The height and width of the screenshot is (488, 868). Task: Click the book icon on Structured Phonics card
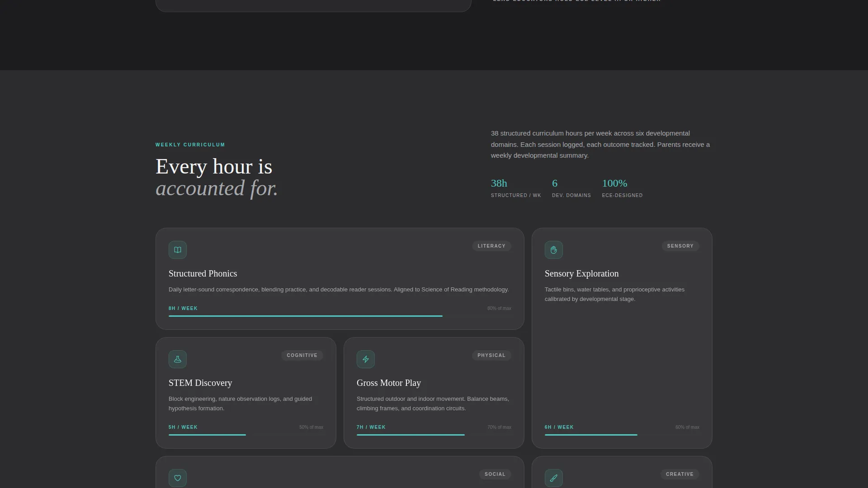(x=178, y=250)
